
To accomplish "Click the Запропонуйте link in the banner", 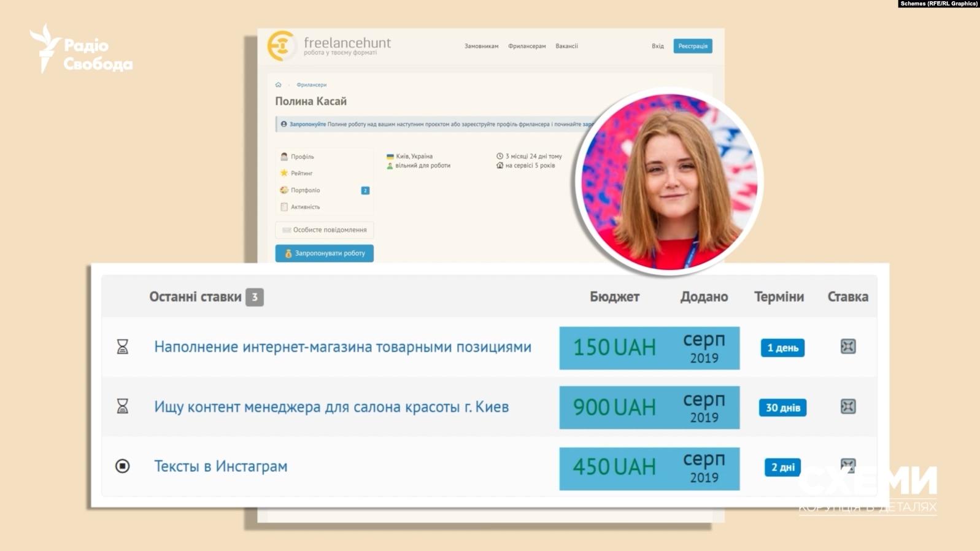I will point(307,124).
